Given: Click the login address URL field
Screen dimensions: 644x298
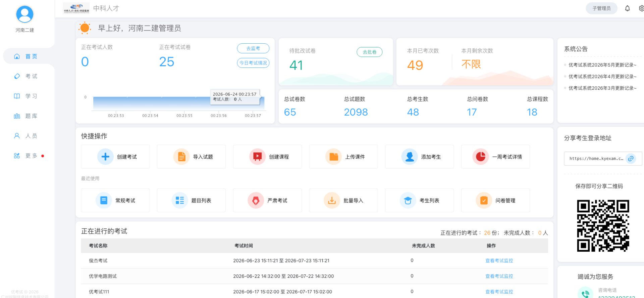Looking at the screenshot, I should 603,159.
